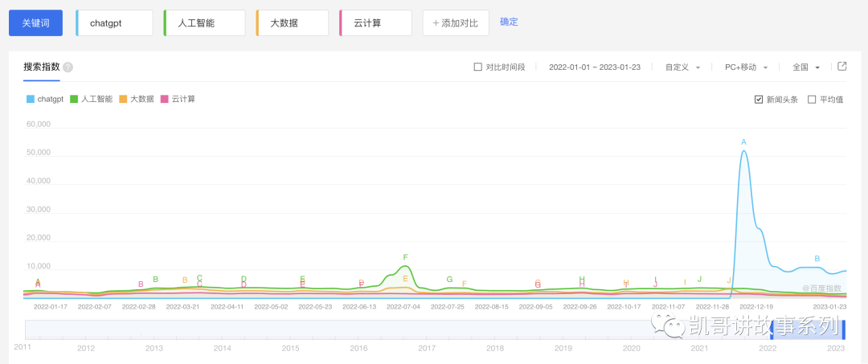Screen dimensions: 868x364
Task: Open the PC+移动 device dropdown
Action: coord(746,67)
